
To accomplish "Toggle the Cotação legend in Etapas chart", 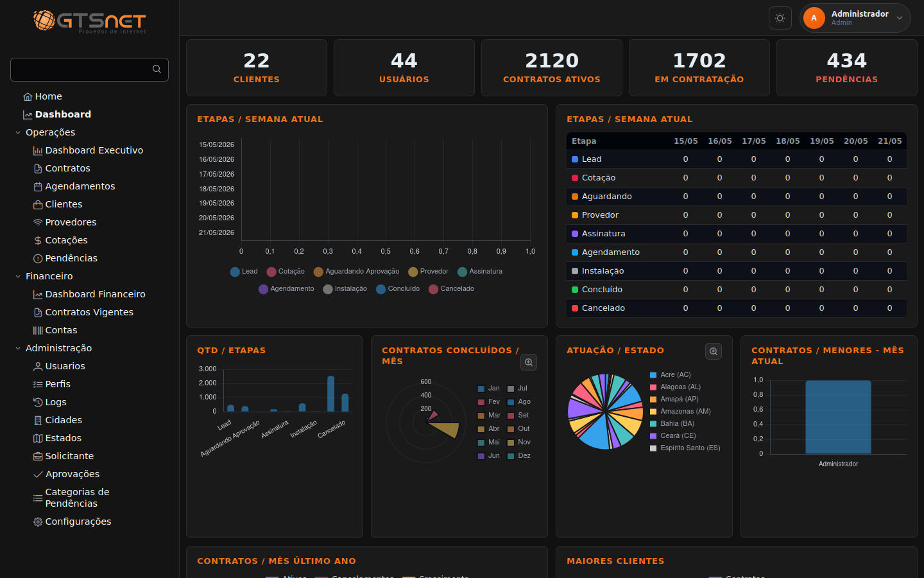I will point(286,272).
